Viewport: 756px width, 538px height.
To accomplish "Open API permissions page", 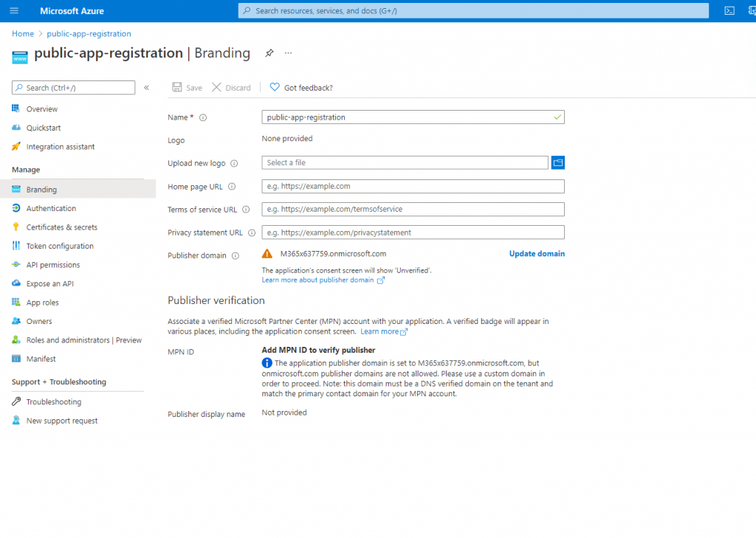I will click(53, 265).
